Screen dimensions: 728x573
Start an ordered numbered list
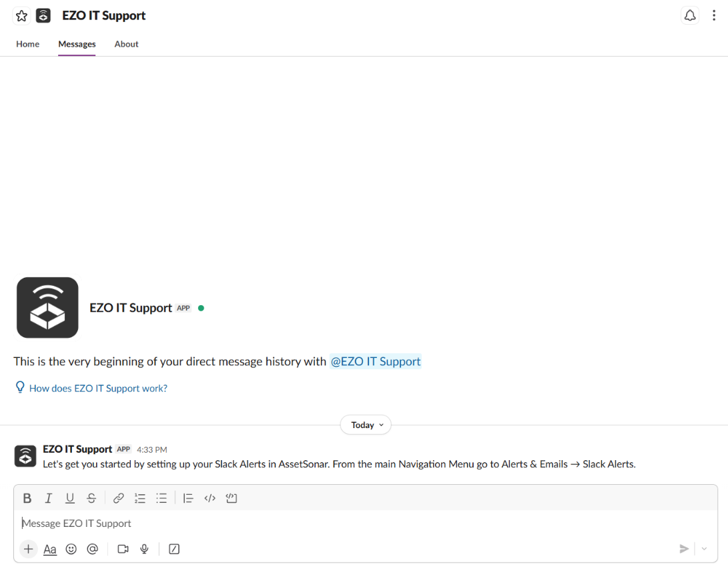139,498
